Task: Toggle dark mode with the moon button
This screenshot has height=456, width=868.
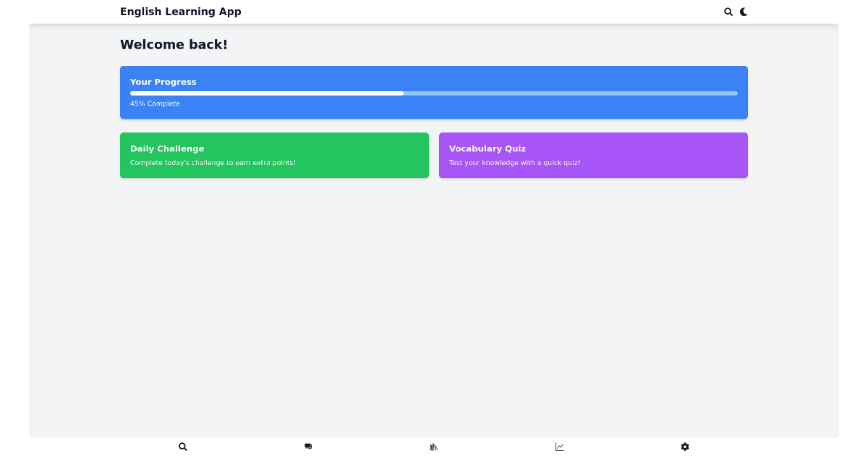Action: [x=744, y=12]
